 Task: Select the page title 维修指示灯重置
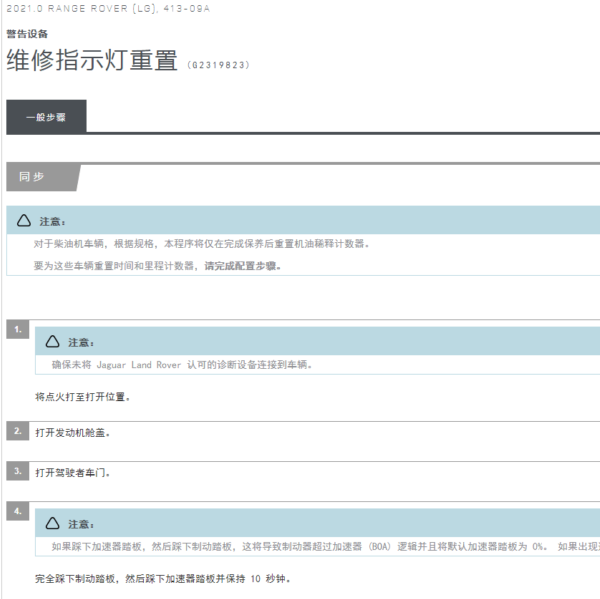click(92, 60)
